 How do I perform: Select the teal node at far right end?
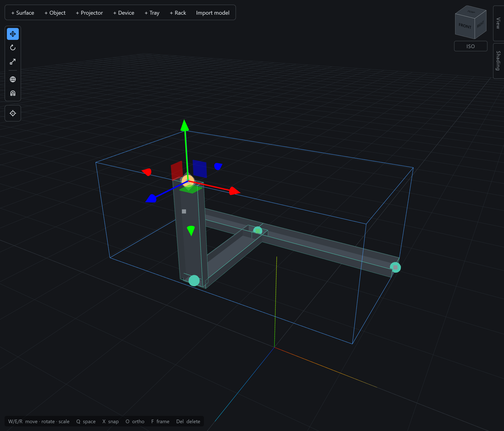click(395, 267)
